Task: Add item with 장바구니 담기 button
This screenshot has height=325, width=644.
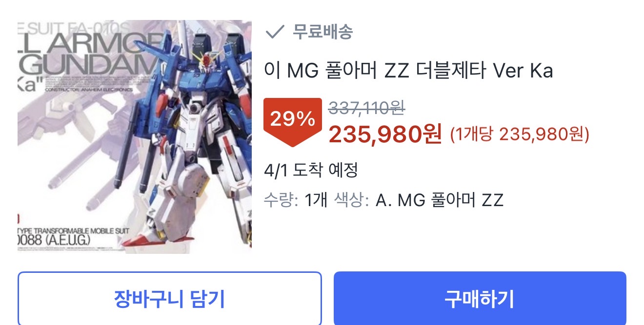Action: (170, 299)
